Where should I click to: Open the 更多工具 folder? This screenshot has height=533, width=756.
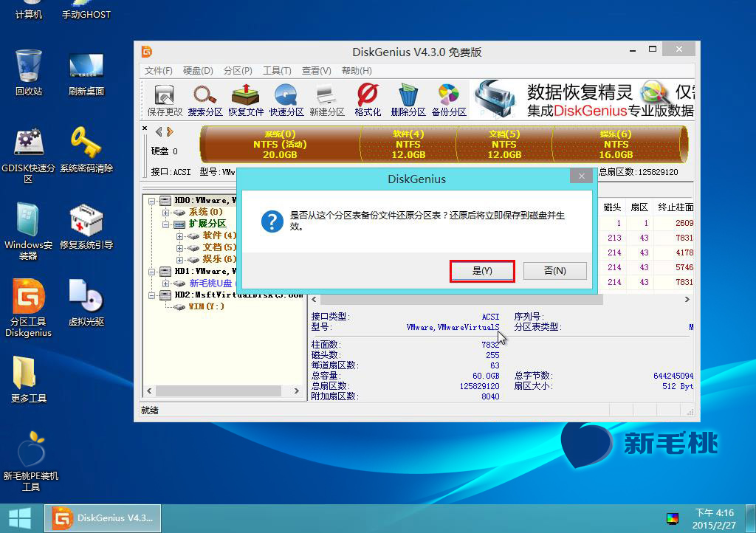(29, 379)
